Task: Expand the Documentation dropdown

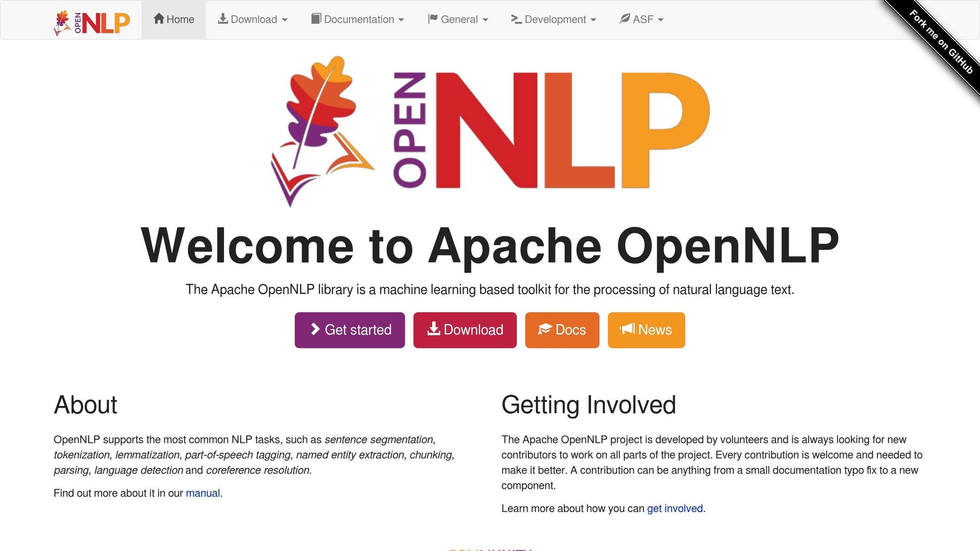Action: tap(358, 19)
